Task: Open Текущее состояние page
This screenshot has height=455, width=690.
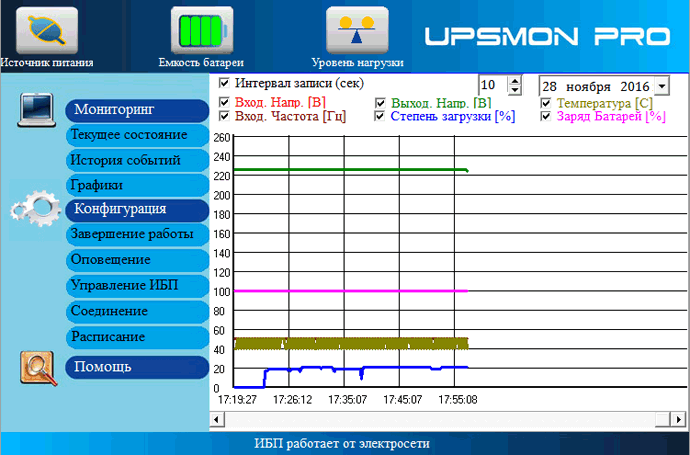Action: 137,135
